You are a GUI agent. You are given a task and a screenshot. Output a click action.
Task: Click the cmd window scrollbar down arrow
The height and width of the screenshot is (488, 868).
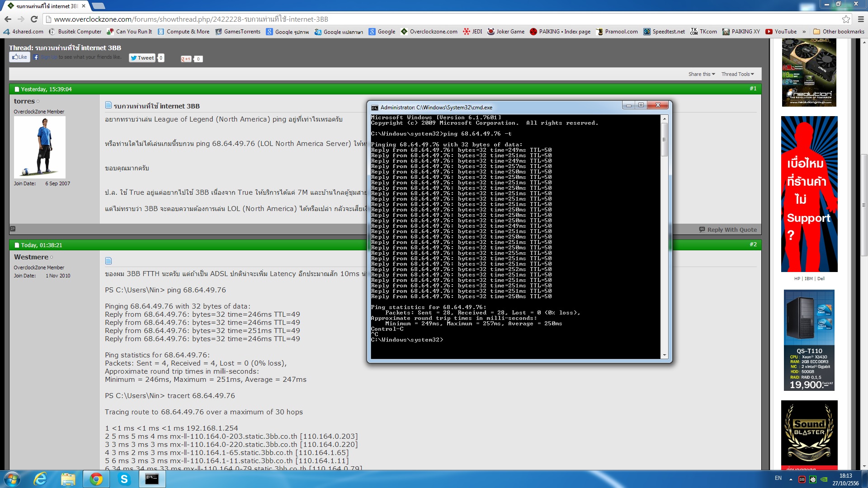664,355
